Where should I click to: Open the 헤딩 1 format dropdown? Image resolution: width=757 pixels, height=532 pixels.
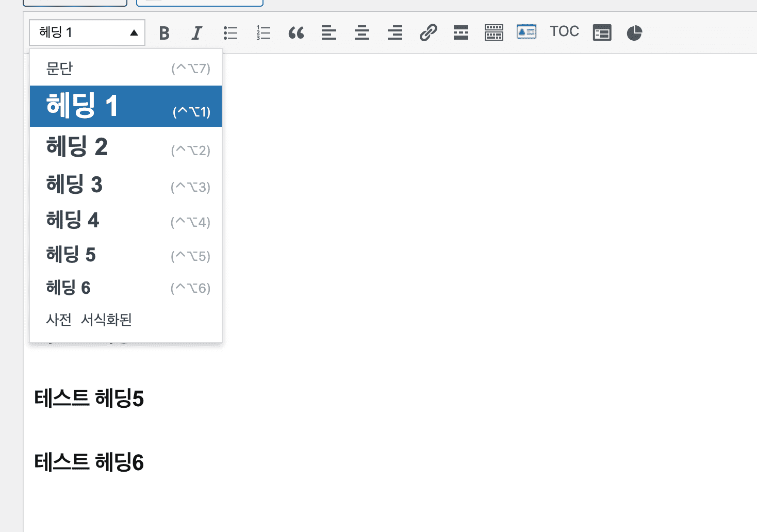[87, 32]
